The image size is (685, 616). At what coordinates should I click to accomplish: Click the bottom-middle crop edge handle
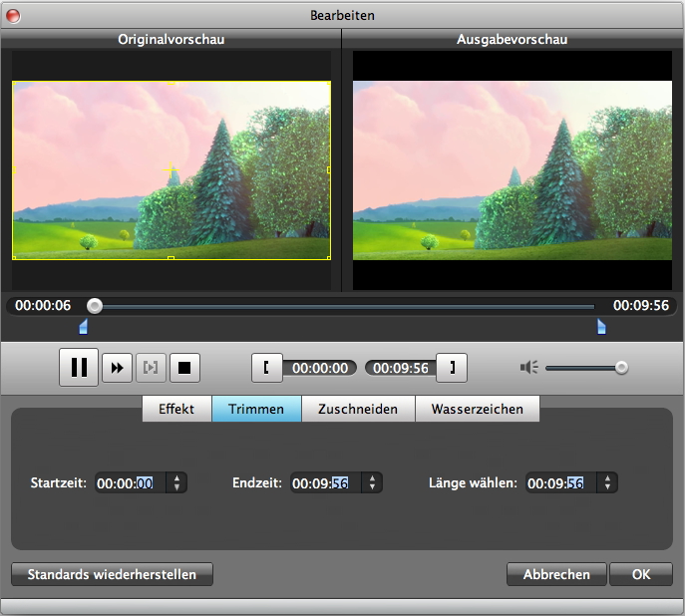click(x=171, y=258)
